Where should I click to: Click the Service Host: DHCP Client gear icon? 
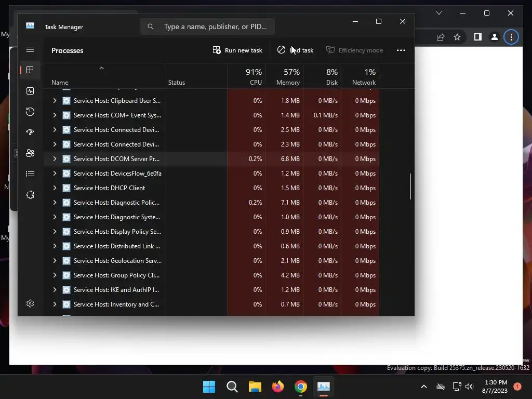point(66,188)
